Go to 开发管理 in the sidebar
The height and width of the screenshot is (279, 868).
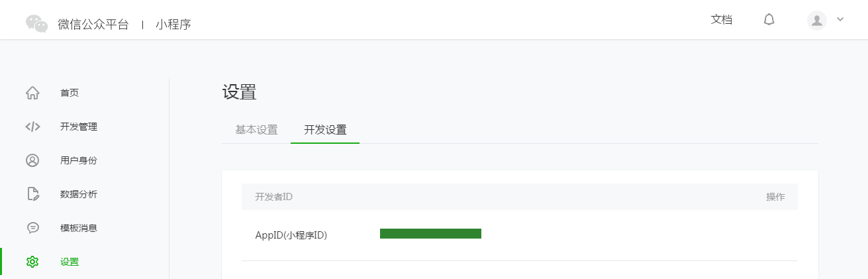[x=79, y=127]
